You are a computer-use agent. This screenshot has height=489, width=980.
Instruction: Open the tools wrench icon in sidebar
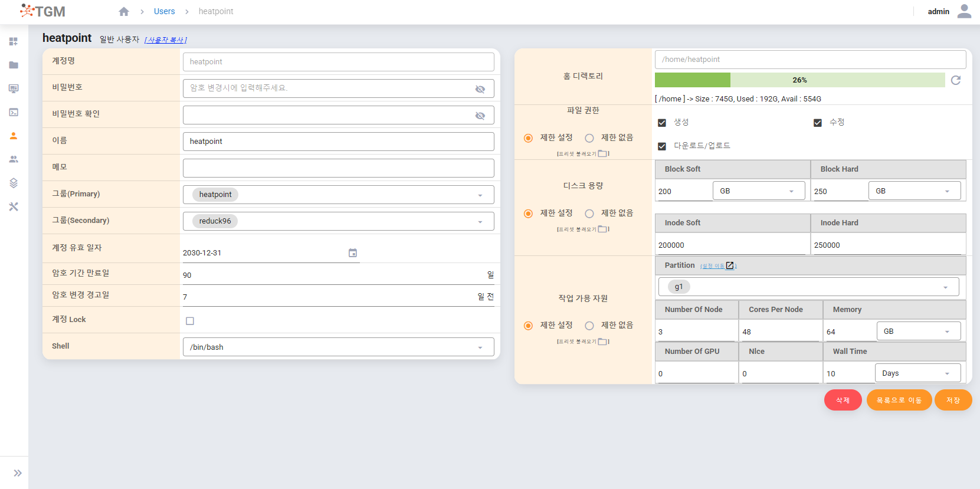tap(14, 206)
